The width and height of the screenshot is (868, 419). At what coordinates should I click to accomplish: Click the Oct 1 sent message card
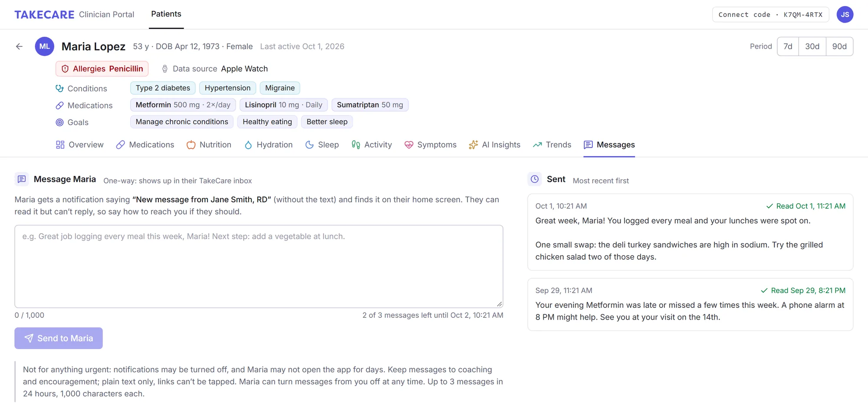pos(690,232)
